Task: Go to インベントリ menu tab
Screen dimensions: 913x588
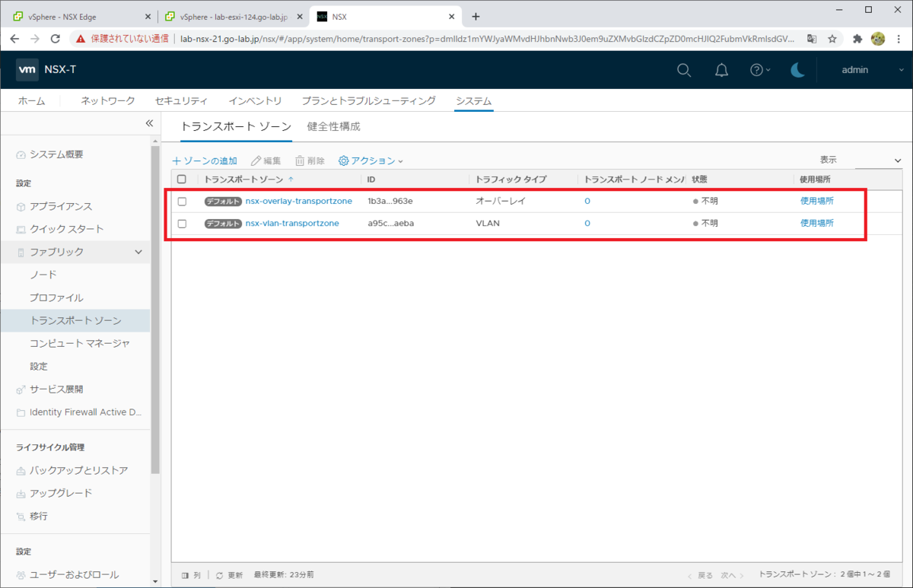Action: pos(256,100)
